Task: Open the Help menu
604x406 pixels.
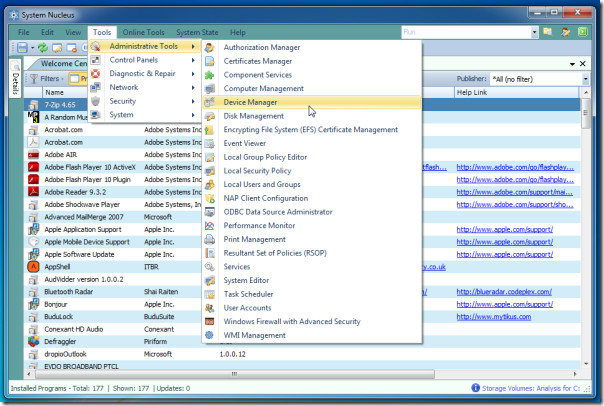Action: pyautogui.click(x=238, y=32)
